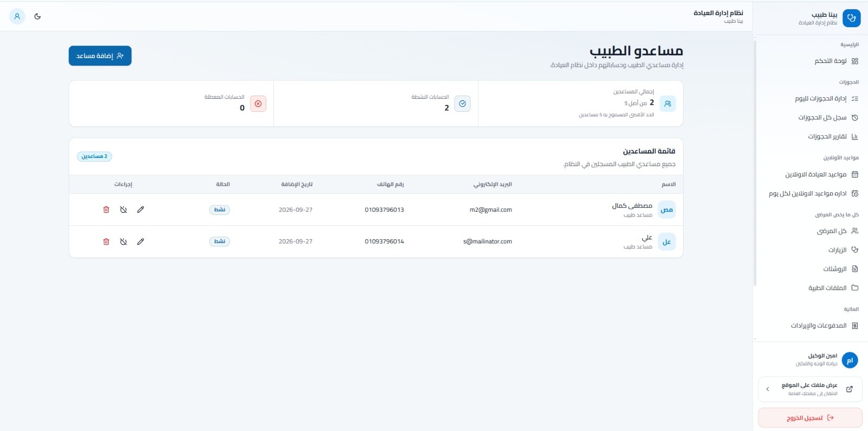Image resolution: width=868 pixels, height=431 pixels.
Task: Click the document icon beside الروشتات
Action: [x=855, y=269]
